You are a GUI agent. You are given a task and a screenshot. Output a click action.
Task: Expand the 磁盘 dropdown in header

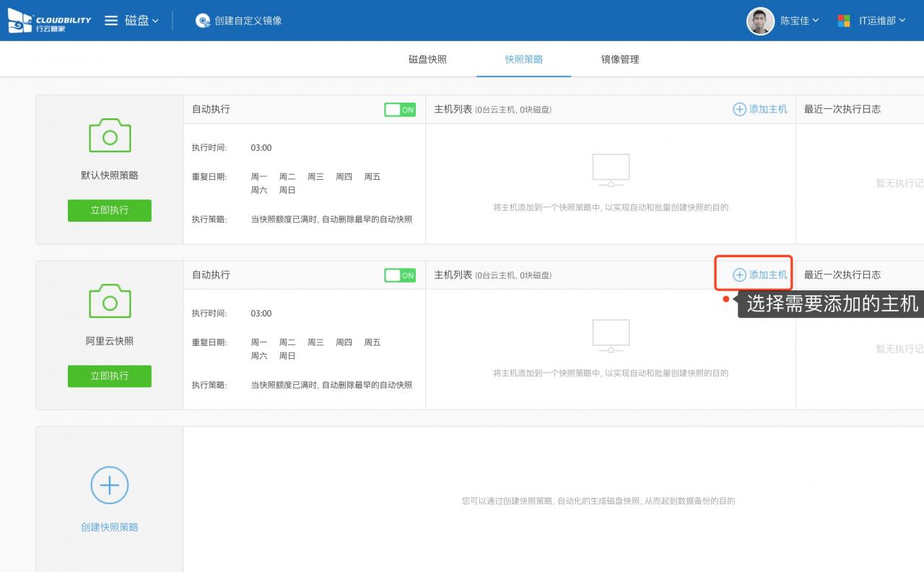[x=142, y=21]
